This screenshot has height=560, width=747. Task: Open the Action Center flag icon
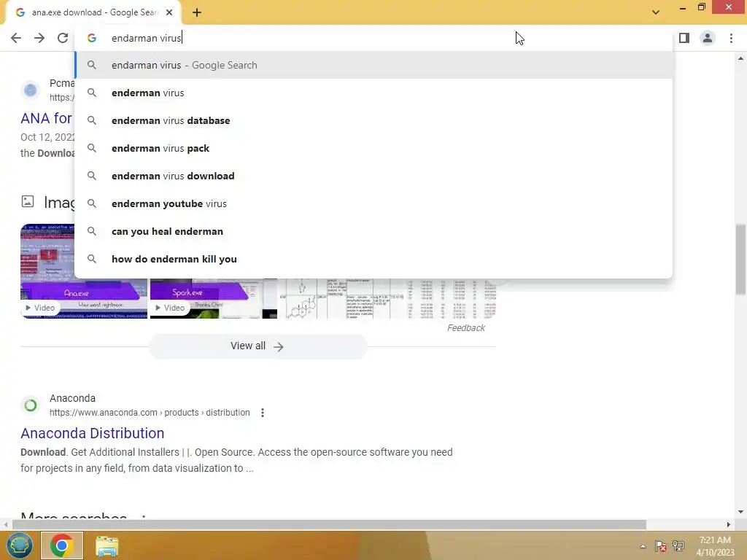click(660, 546)
